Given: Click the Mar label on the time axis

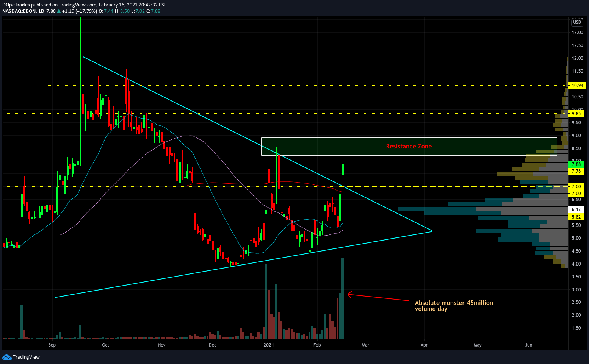Looking at the screenshot, I should coord(365,345).
